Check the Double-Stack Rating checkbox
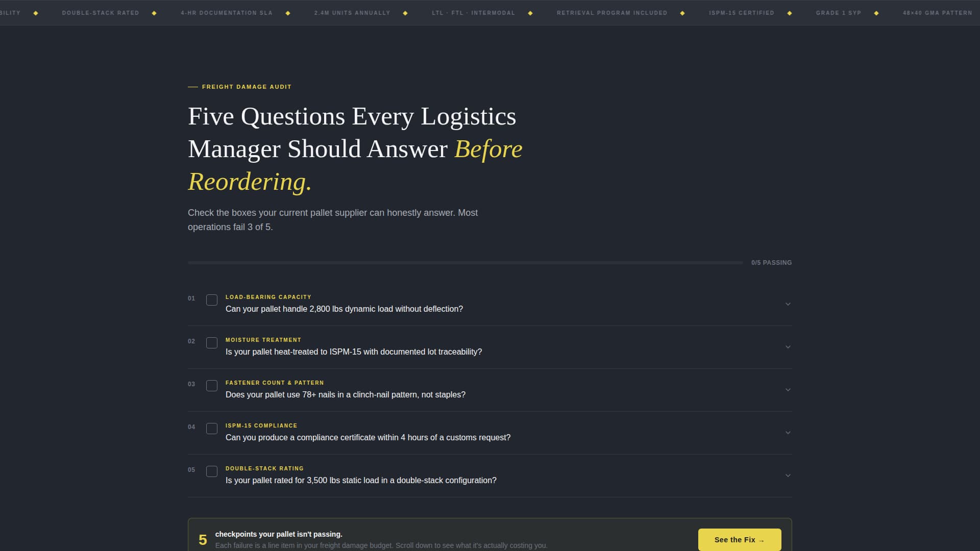The height and width of the screenshot is (551, 980). point(212,471)
